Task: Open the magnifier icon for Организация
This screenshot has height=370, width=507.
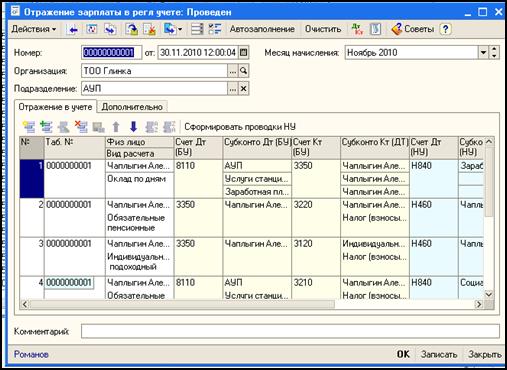Action: (x=244, y=71)
